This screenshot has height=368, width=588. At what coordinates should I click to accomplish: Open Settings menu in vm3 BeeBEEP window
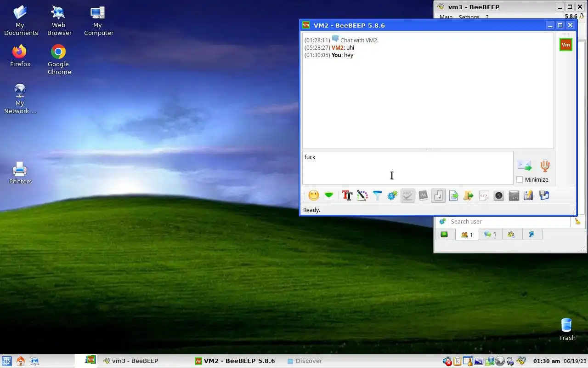[x=469, y=17]
